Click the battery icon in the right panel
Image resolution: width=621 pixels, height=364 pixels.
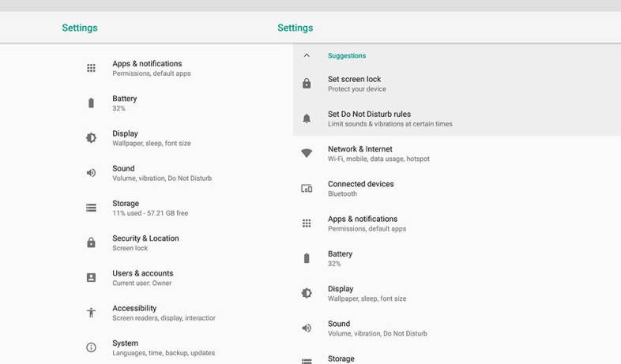307,258
